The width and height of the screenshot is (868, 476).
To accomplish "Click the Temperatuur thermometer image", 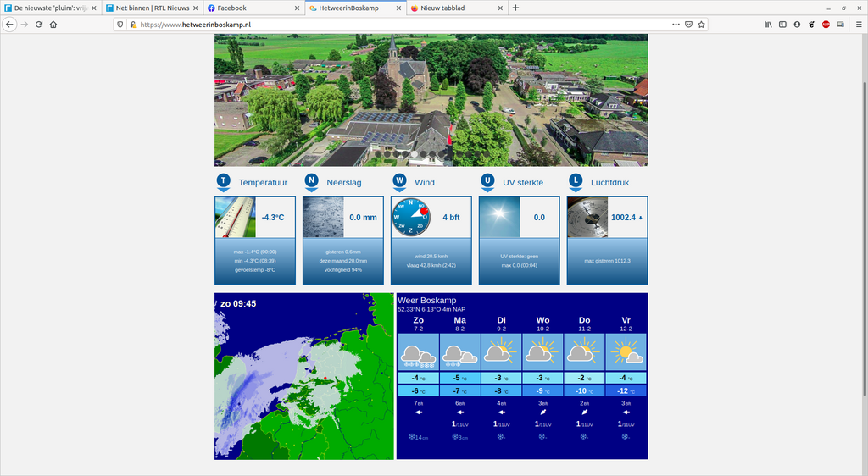I will (x=235, y=218).
